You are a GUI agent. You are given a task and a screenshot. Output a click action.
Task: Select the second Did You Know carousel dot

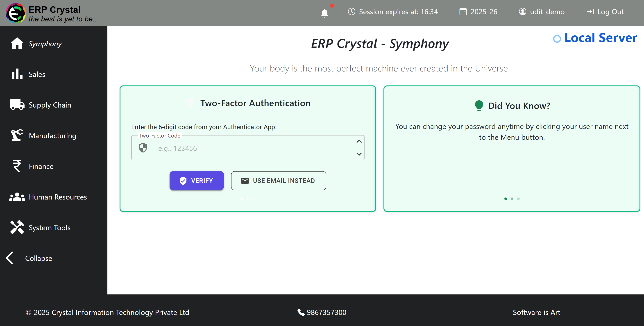pyautogui.click(x=512, y=199)
